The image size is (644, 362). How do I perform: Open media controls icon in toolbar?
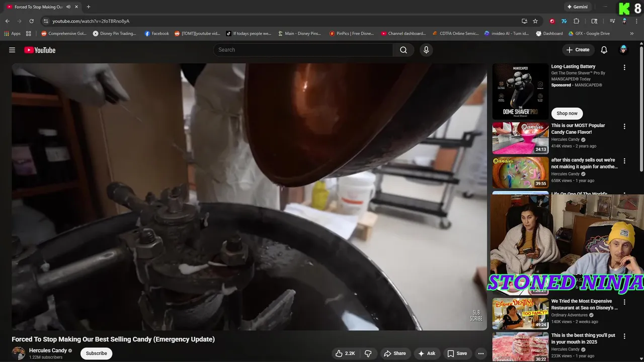[612, 21]
